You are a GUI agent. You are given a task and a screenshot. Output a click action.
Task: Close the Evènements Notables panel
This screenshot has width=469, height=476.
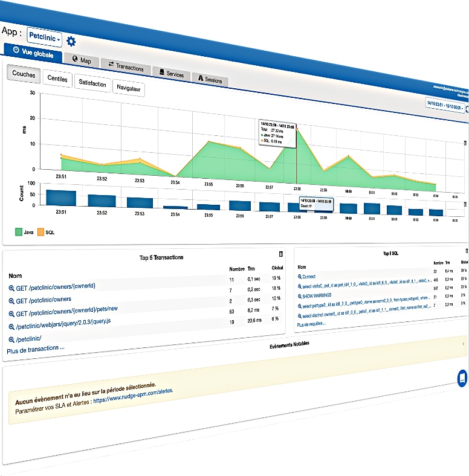tap(463, 344)
